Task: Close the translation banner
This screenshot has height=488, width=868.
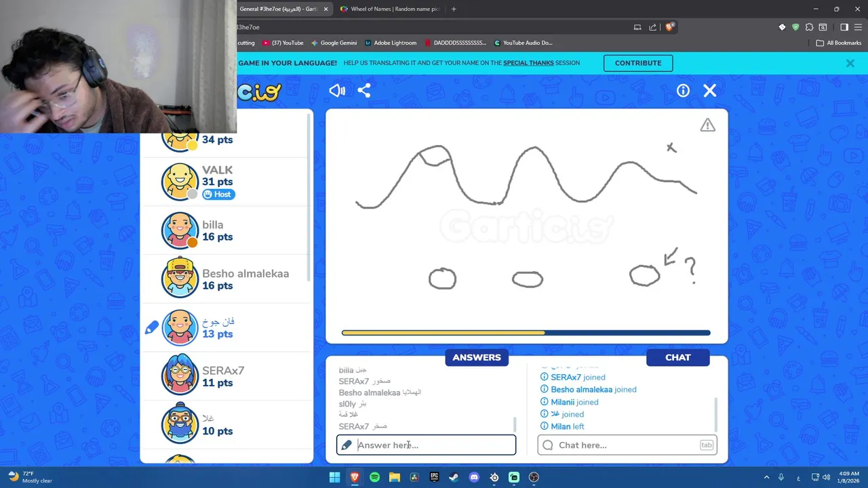Action: click(x=850, y=63)
